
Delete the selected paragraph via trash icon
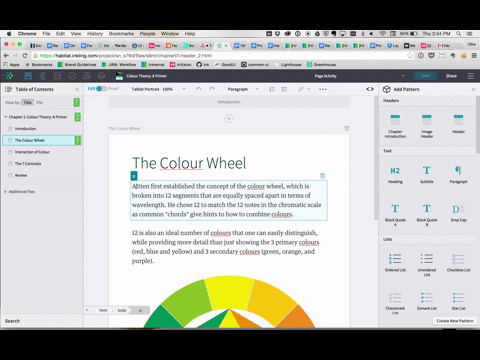pos(322,176)
